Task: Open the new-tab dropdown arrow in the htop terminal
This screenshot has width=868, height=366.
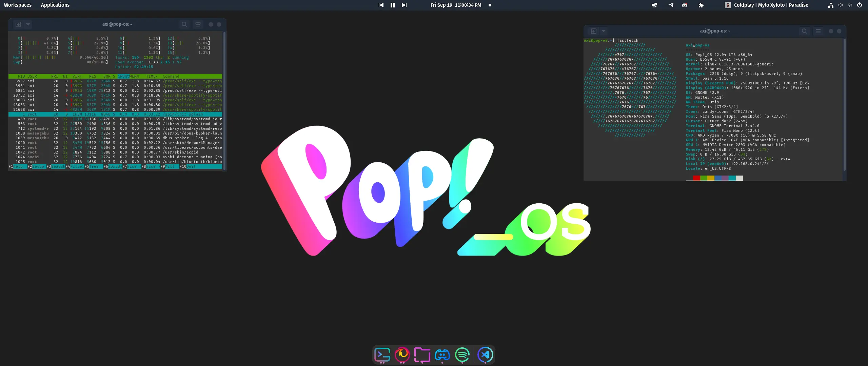Action: pyautogui.click(x=28, y=24)
